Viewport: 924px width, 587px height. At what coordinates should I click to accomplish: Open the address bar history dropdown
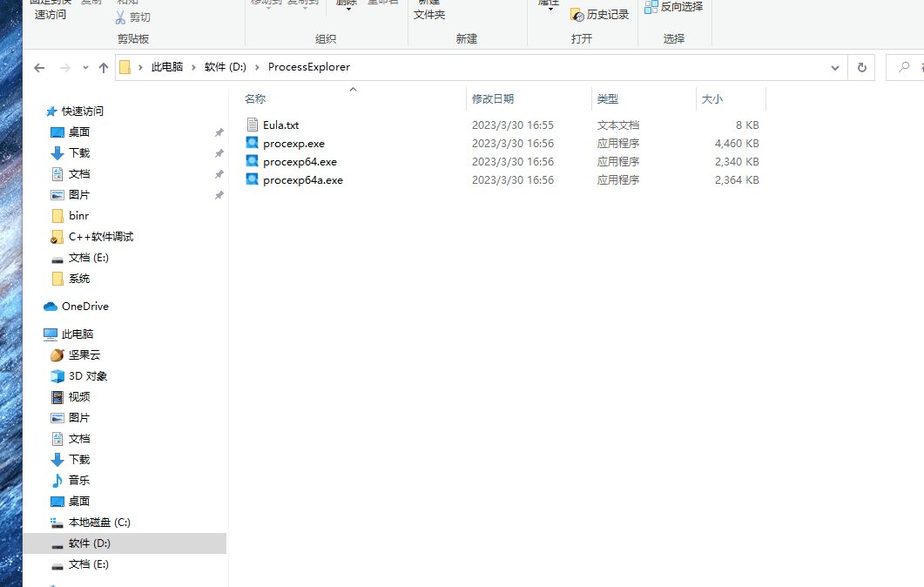(835, 68)
